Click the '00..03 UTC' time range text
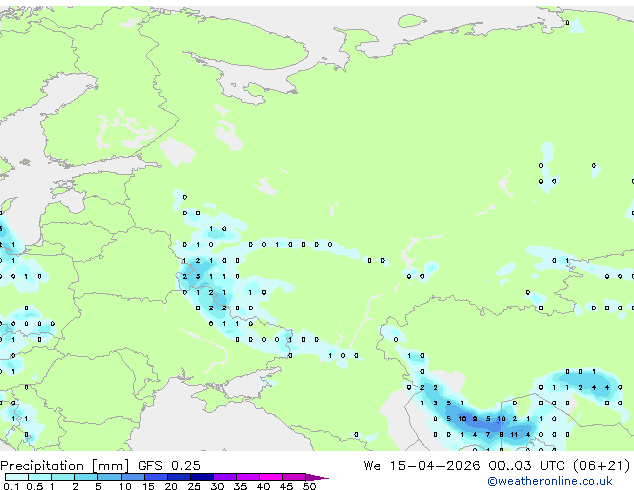Viewport: 634px width, 490px height. pyautogui.click(x=526, y=466)
